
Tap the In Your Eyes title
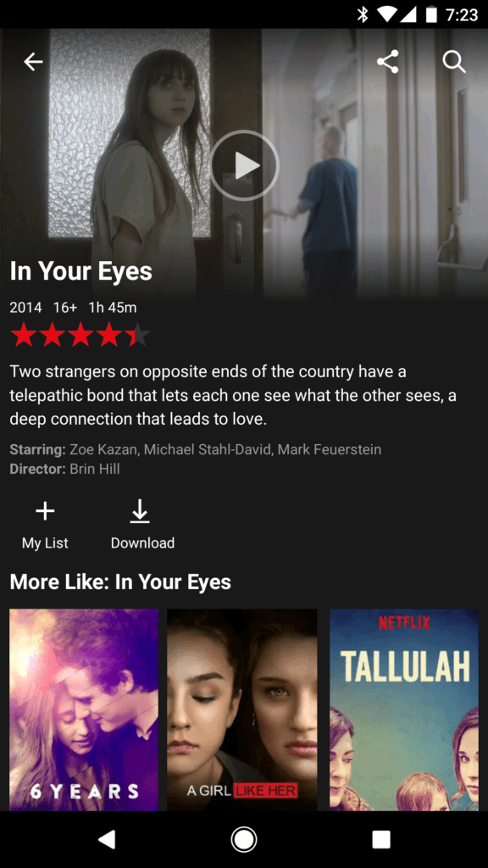pos(80,271)
